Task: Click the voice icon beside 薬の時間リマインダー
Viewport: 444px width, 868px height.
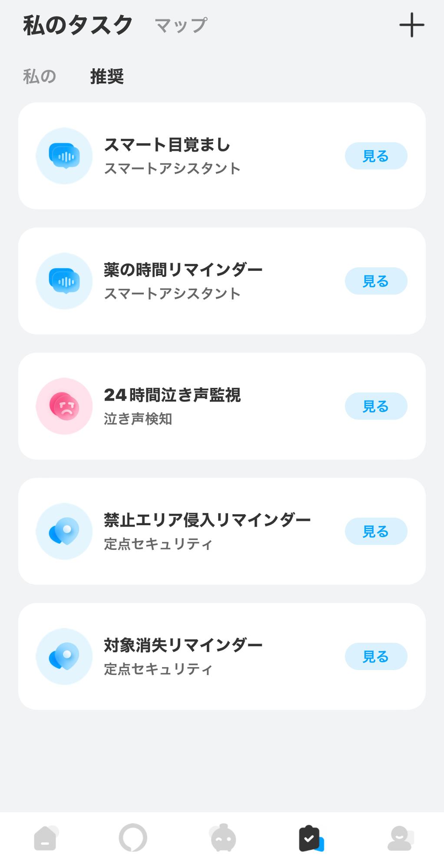Action: tap(64, 281)
